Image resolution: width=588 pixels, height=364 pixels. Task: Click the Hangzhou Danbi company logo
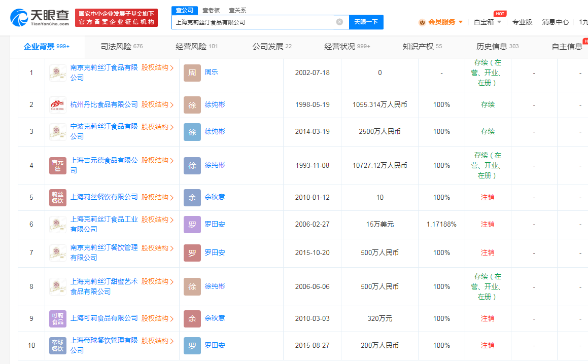[x=58, y=105]
